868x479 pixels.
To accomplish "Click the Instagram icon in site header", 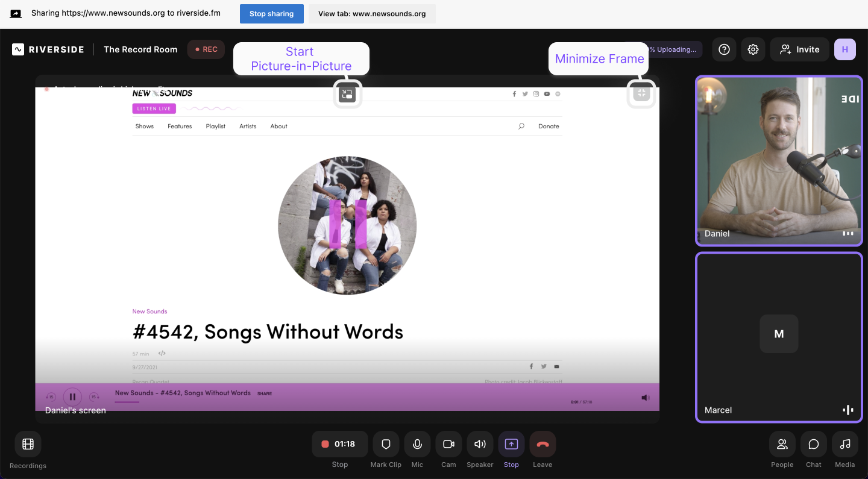I will pyautogui.click(x=536, y=94).
